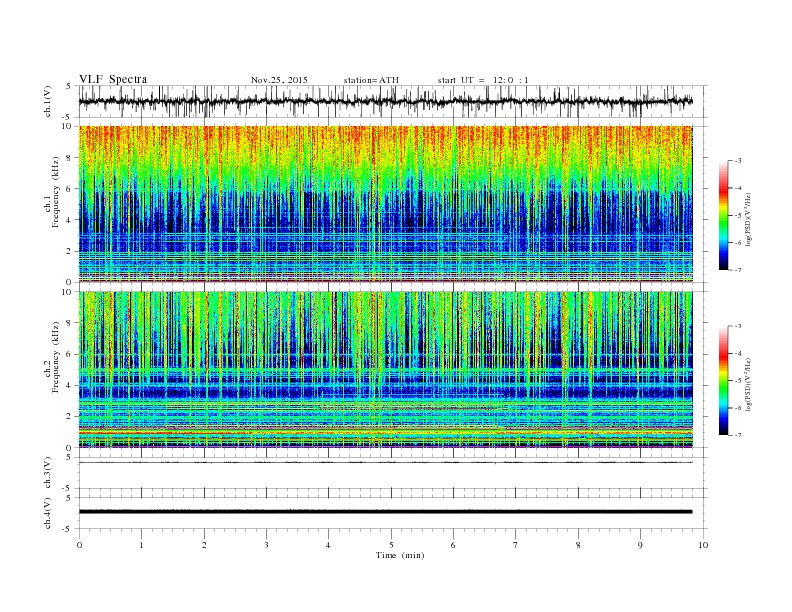Click the "station=ATH" label
Screen dimensions: 792x612
pyautogui.click(x=371, y=80)
